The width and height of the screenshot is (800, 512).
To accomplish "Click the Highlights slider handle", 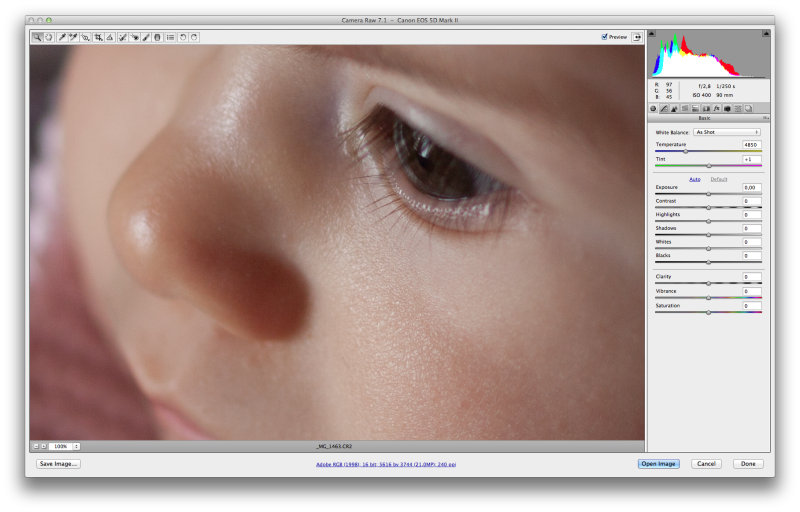I will pos(709,221).
